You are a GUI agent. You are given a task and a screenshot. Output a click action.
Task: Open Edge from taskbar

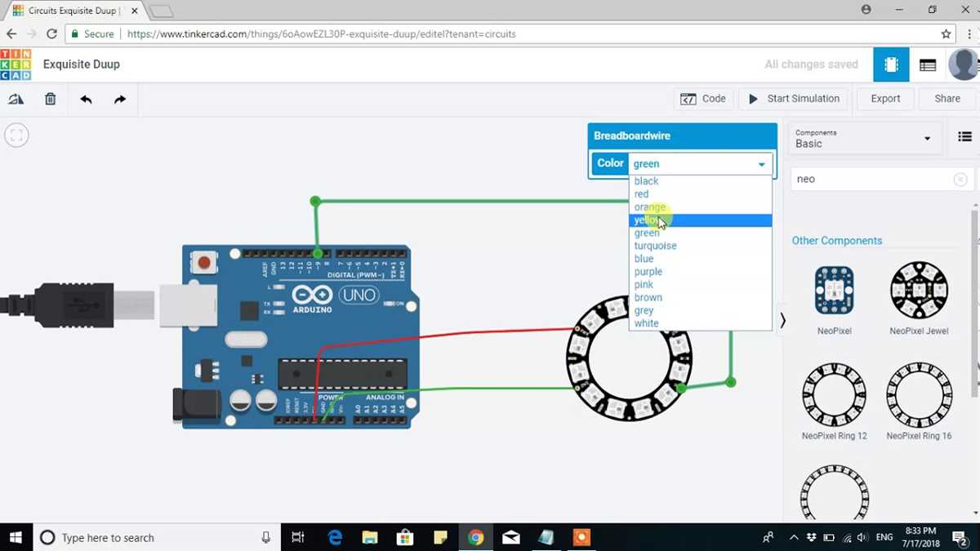pyautogui.click(x=335, y=537)
